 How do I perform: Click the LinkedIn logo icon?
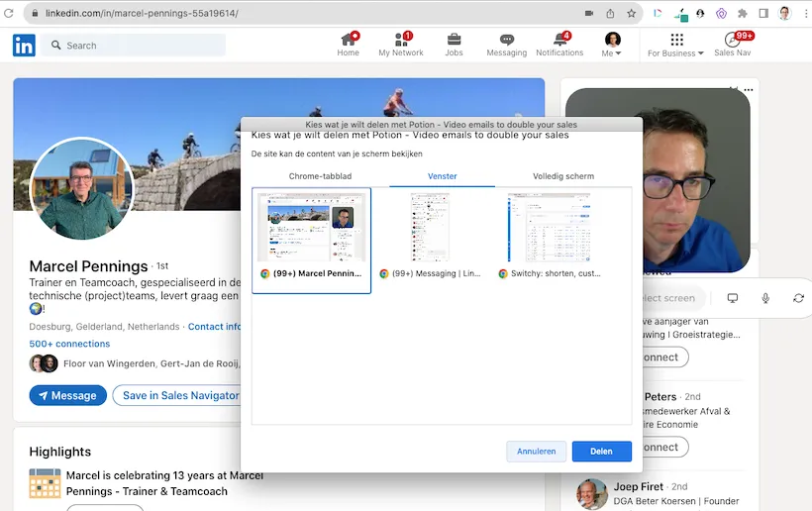click(24, 46)
